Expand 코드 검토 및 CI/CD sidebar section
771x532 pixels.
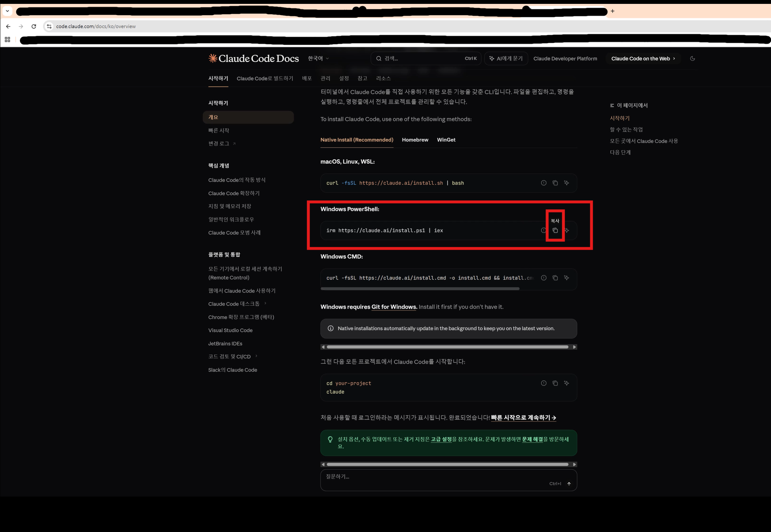point(256,356)
